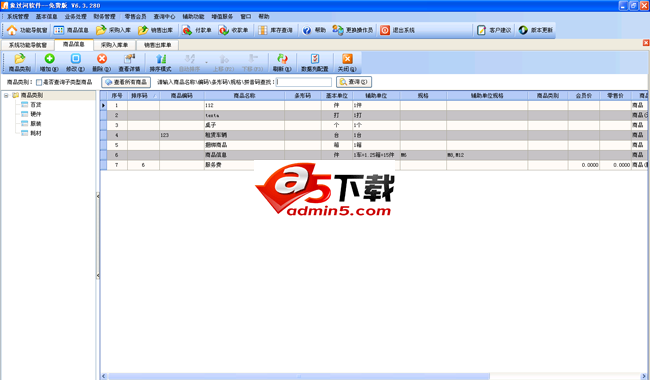Open 收款单 receipt voucher icon
The image size is (650, 380).
224,30
